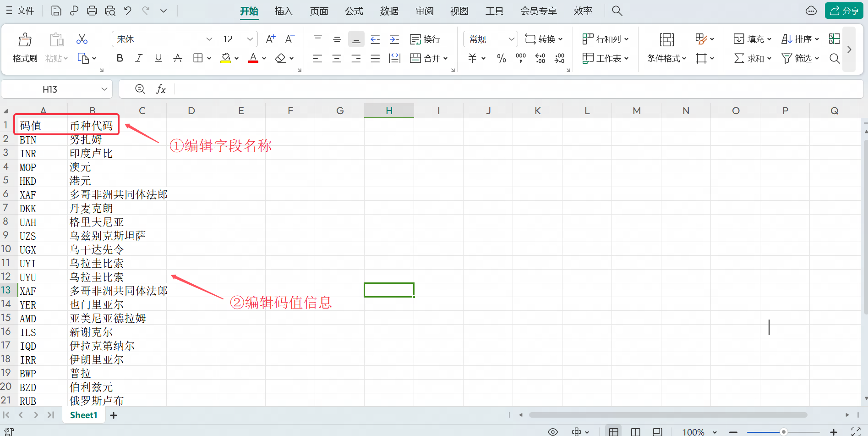Click the Save icon in top toolbar
Viewport: 868px width, 436px height.
click(56, 11)
